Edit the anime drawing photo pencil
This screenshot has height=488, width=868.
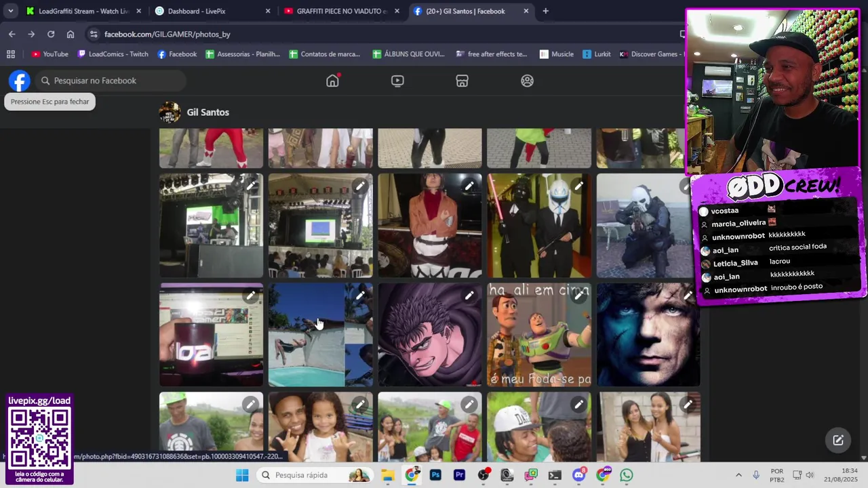(x=469, y=295)
